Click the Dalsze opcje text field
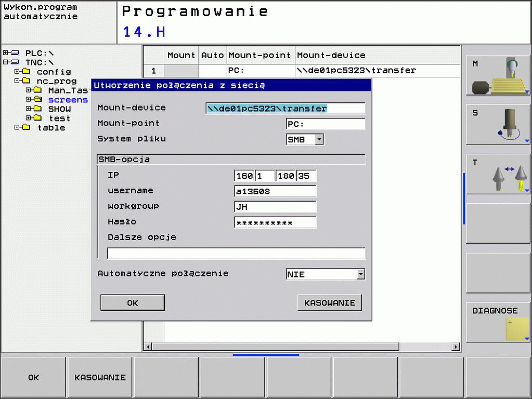This screenshot has height=399, width=532. (236, 253)
